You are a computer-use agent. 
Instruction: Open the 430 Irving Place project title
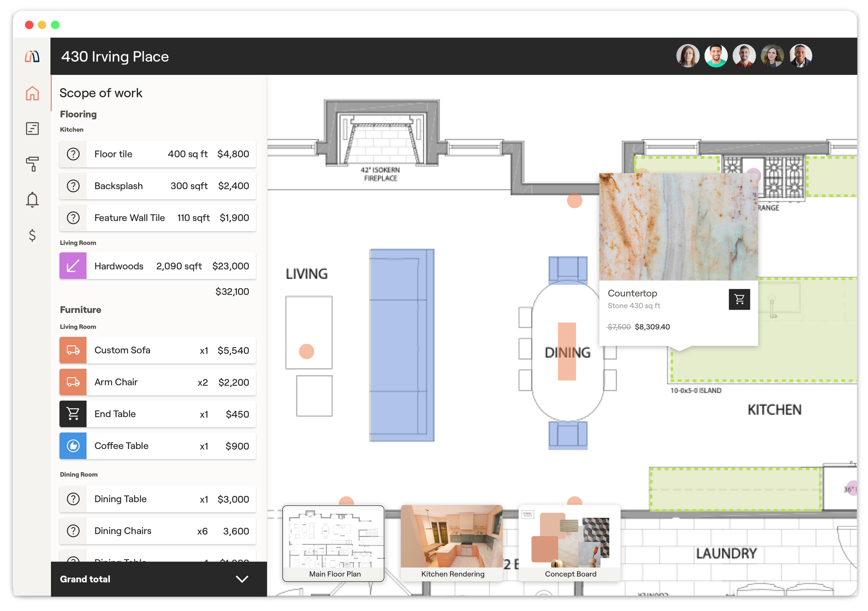115,56
